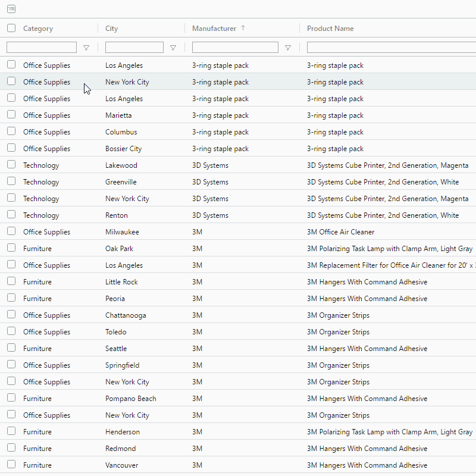The width and height of the screenshot is (476, 476).
Task: Toggle the select-all checkbox in the header
Action: pyautogui.click(x=11, y=28)
